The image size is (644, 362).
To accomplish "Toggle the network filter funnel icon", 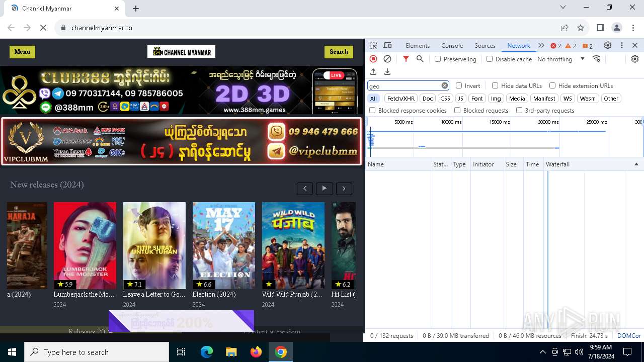I will click(406, 59).
